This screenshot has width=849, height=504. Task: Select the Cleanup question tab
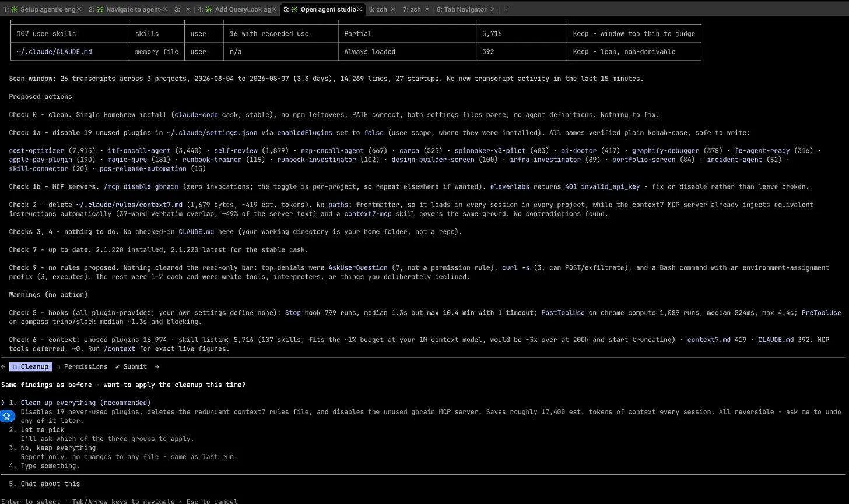(x=31, y=366)
